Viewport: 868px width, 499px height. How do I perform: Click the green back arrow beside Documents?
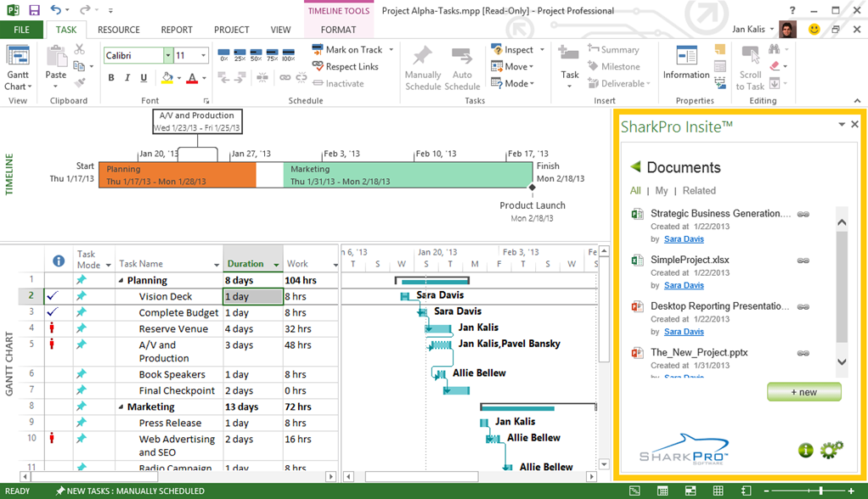tap(635, 167)
